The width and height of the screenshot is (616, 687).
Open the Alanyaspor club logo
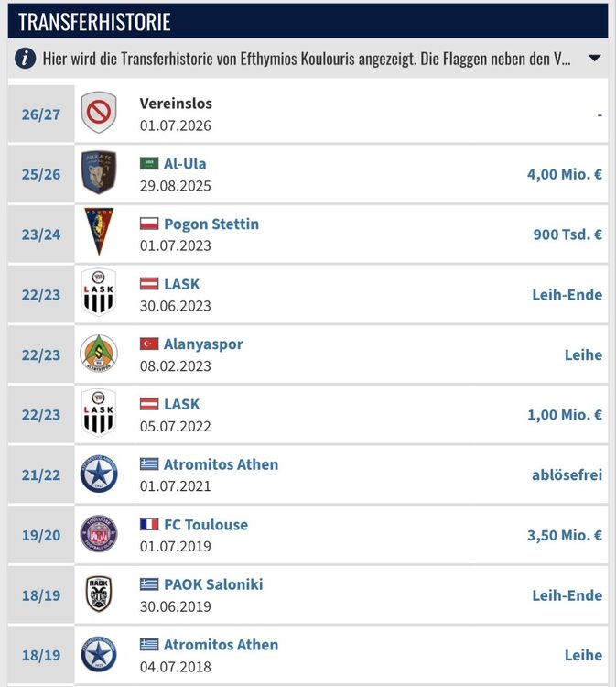[x=99, y=354]
